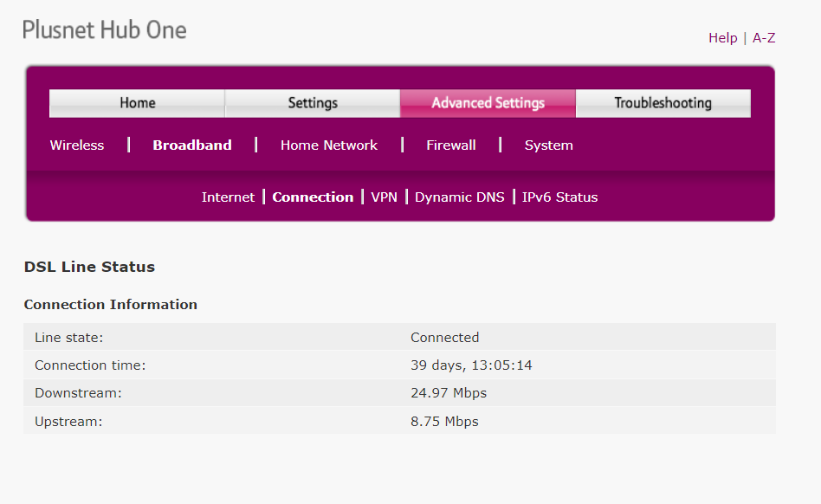Viewport: 821px width, 504px height.
Task: Open the Internet sub-page
Action: 228,197
